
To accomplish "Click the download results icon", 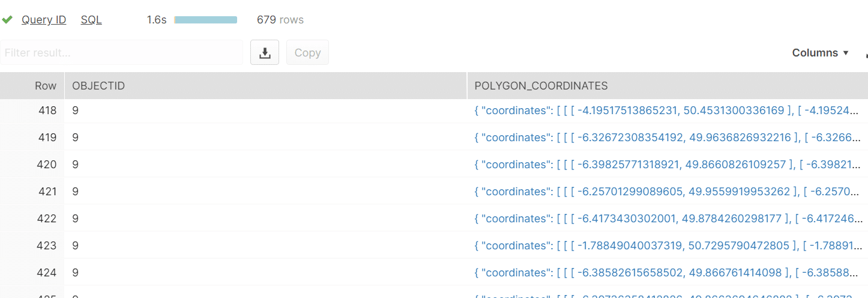I will (x=265, y=53).
